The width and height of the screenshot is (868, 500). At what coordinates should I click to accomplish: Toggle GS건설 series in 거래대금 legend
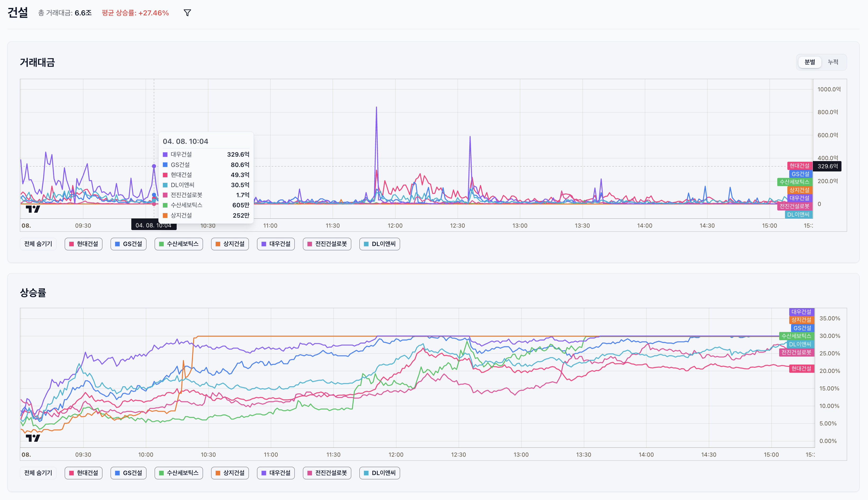(128, 244)
